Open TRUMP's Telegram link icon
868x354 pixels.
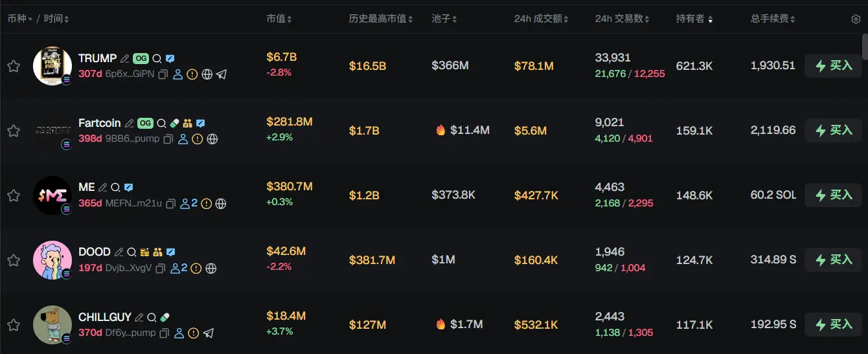(222, 74)
